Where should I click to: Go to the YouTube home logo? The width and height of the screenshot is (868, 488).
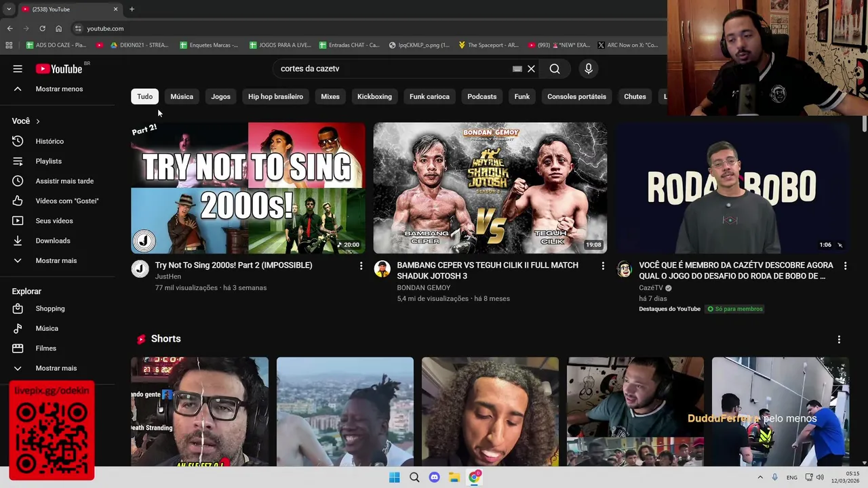click(59, 68)
